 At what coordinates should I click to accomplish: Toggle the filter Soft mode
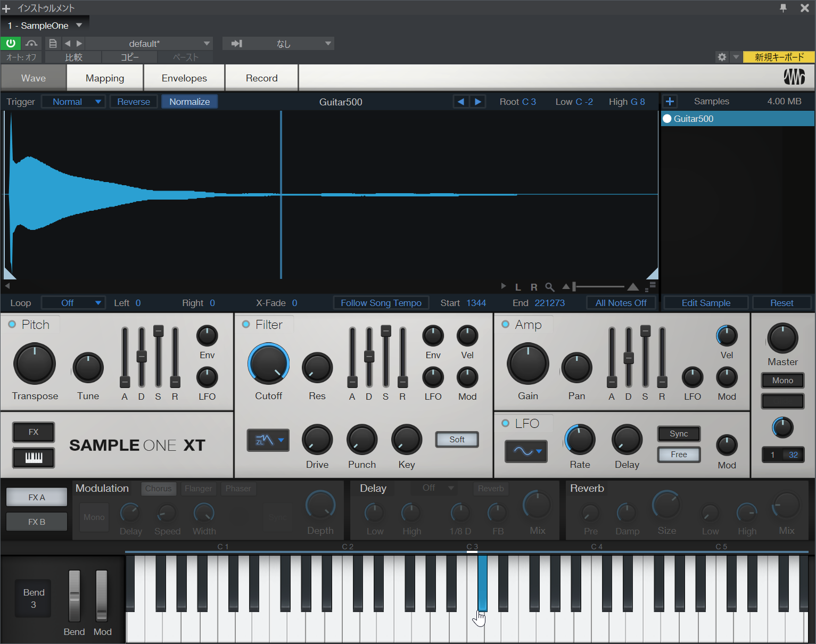[x=457, y=440]
